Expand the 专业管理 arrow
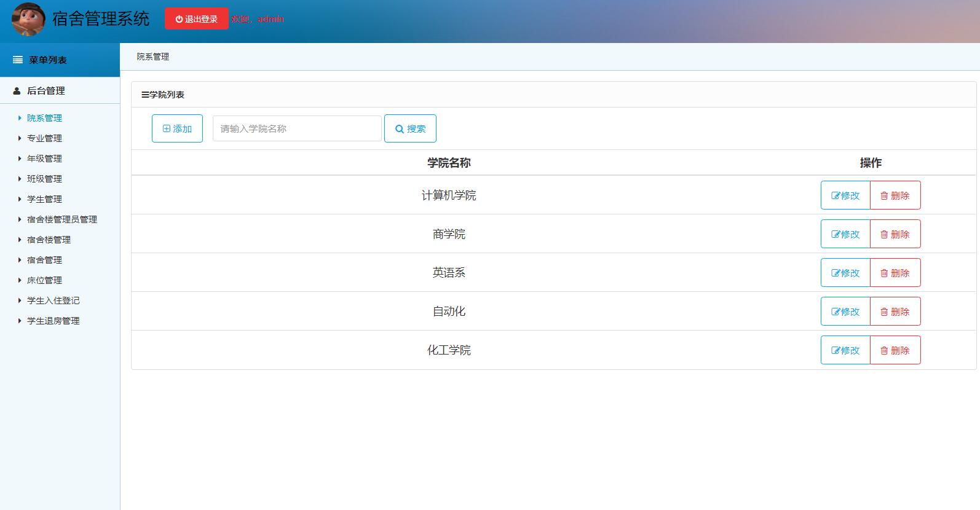The width and height of the screenshot is (980, 510). click(x=20, y=138)
